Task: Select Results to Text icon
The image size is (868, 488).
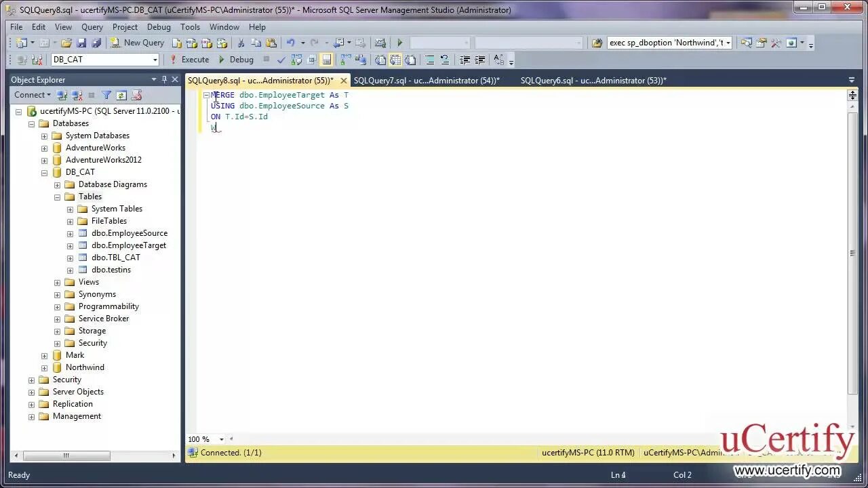Action: [x=380, y=60]
